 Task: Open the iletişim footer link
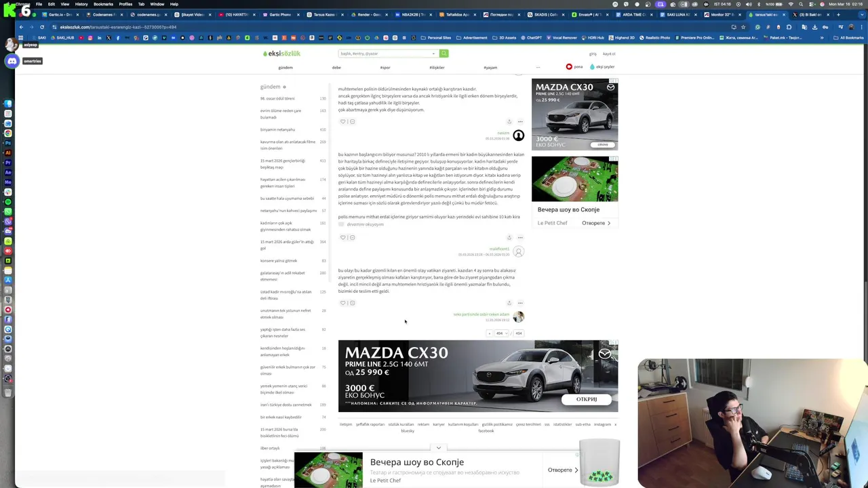(x=346, y=424)
